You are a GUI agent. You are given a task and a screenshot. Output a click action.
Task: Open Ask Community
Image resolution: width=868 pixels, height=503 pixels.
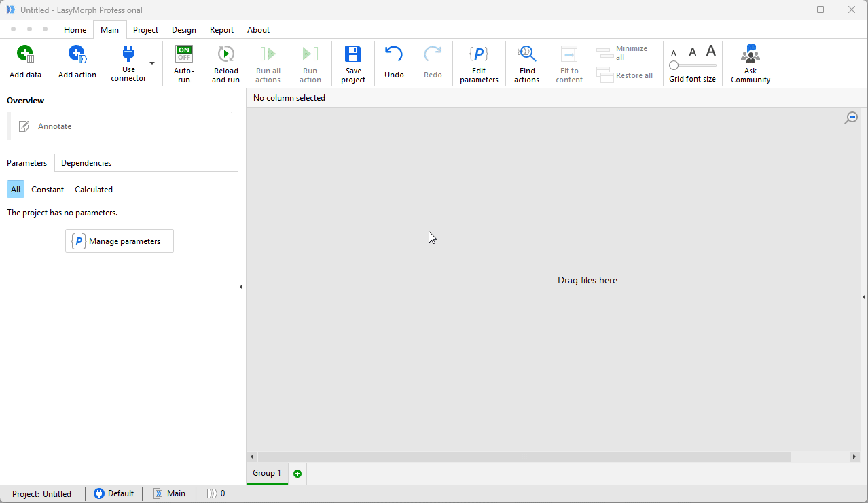pyautogui.click(x=751, y=64)
